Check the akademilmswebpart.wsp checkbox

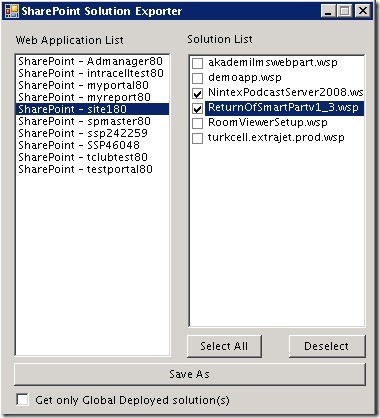pos(198,63)
